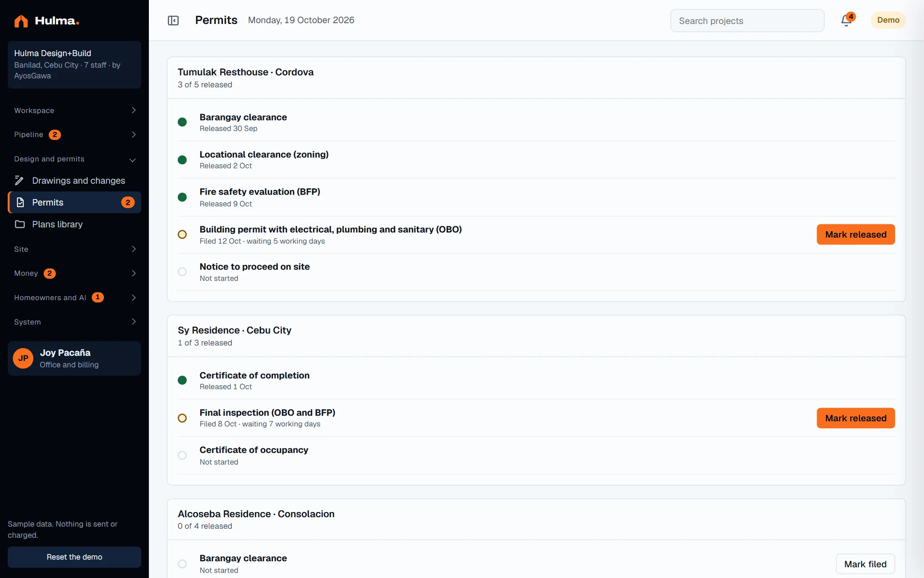Image resolution: width=924 pixels, height=578 pixels.
Task: Click the Plans library folder icon
Action: click(x=20, y=224)
